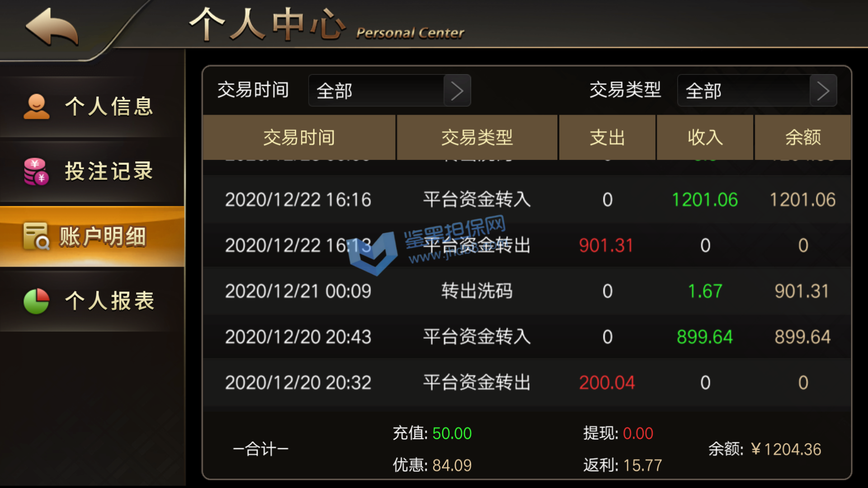Click the 个人报表 pie chart icon
The image size is (868, 488).
coord(36,301)
